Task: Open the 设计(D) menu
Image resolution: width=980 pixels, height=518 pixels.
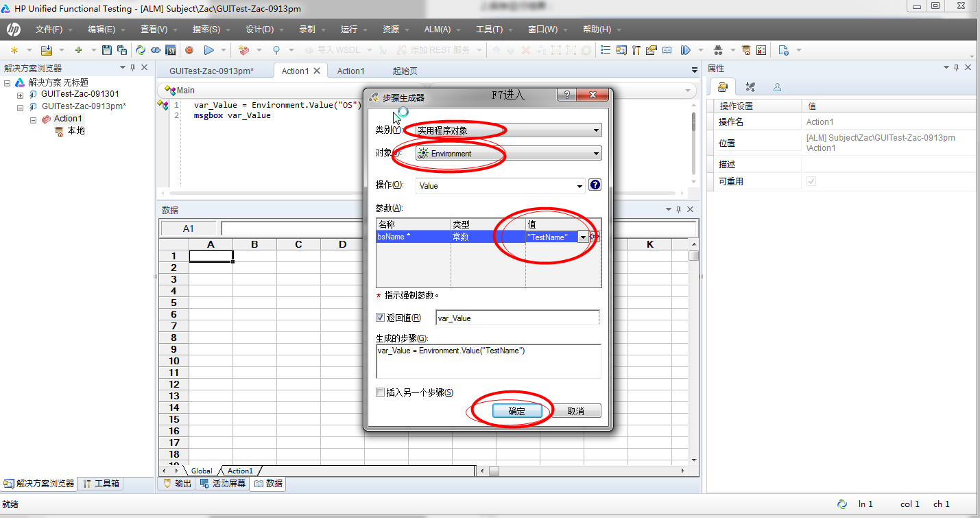Action: tap(259, 30)
